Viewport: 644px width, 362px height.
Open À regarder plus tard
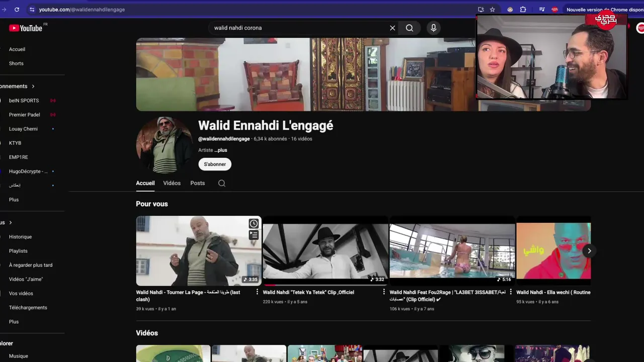click(31, 265)
